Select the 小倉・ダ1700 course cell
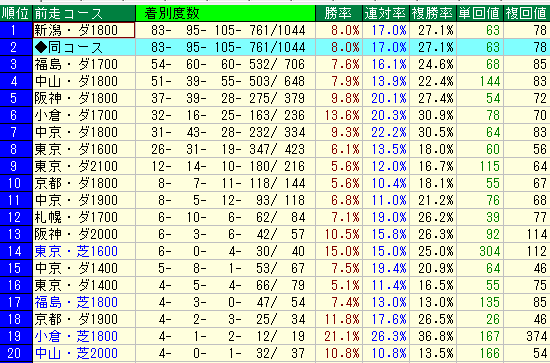The image size is (550, 363). pos(84,115)
